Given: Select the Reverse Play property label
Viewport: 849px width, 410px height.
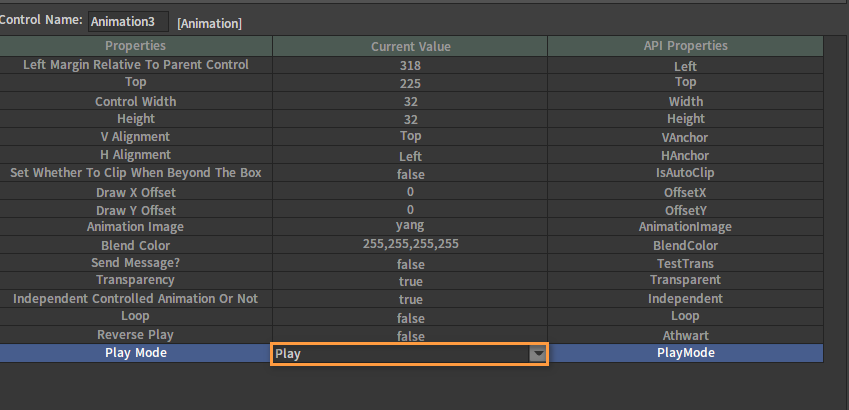Looking at the screenshot, I should click(x=136, y=335).
